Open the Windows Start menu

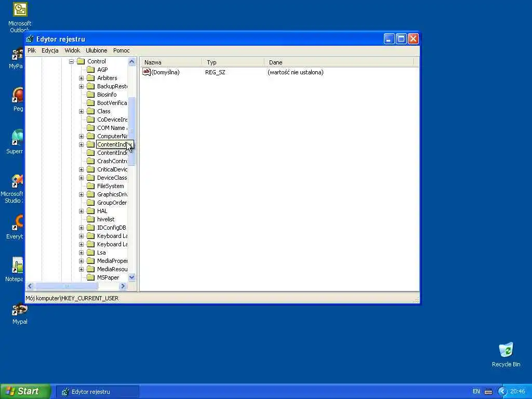pyautogui.click(x=25, y=391)
